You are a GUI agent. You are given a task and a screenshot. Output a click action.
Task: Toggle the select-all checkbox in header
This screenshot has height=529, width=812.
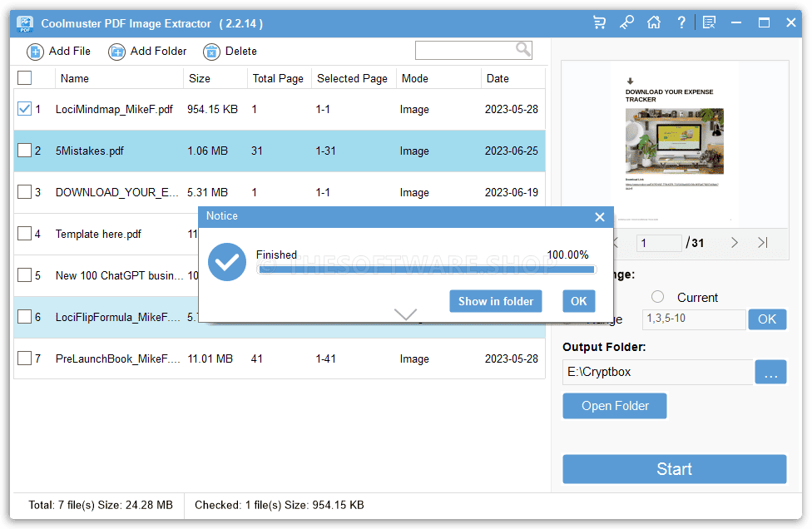tap(24, 77)
